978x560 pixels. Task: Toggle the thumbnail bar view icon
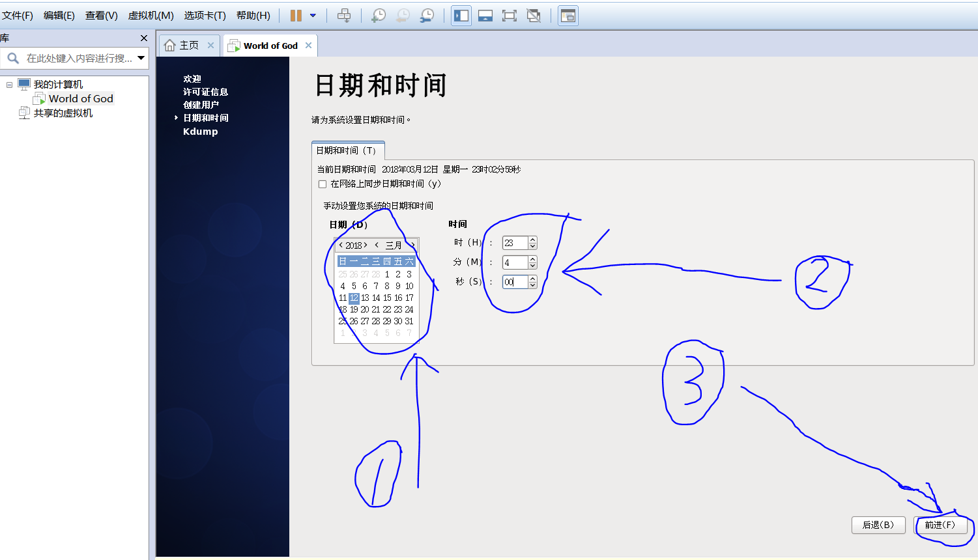coord(485,16)
